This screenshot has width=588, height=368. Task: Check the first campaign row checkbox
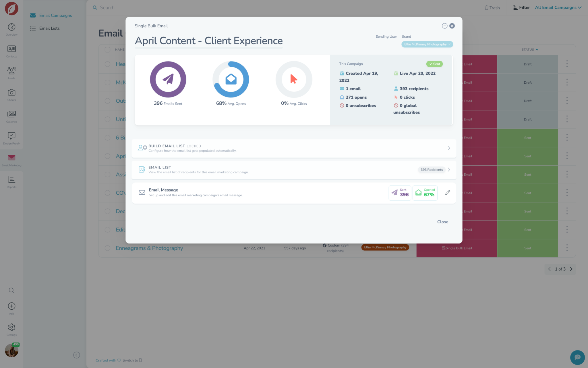click(x=107, y=64)
